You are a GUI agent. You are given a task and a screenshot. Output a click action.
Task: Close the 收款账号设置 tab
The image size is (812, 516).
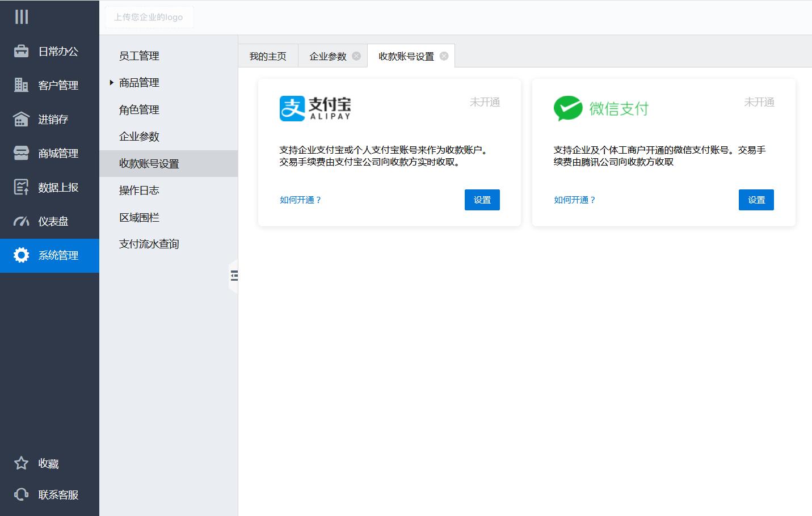444,56
